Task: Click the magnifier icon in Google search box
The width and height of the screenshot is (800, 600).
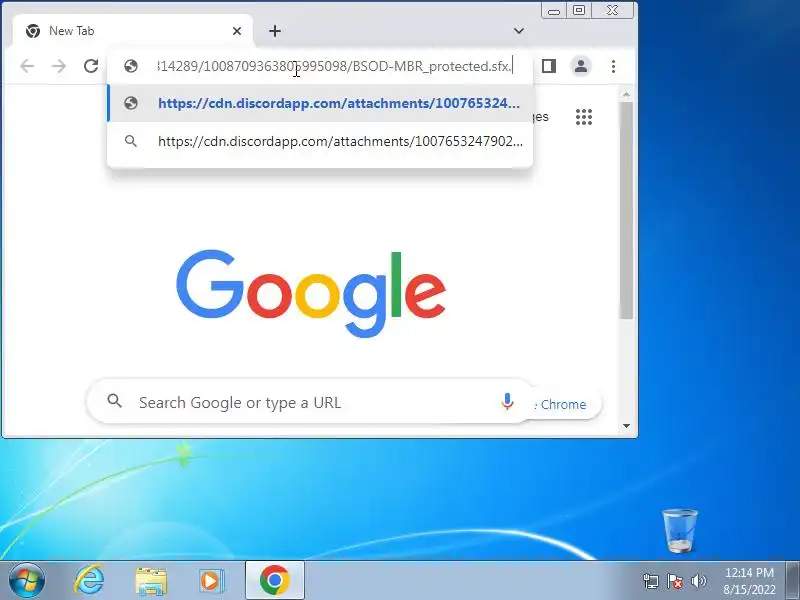Action: click(x=115, y=401)
